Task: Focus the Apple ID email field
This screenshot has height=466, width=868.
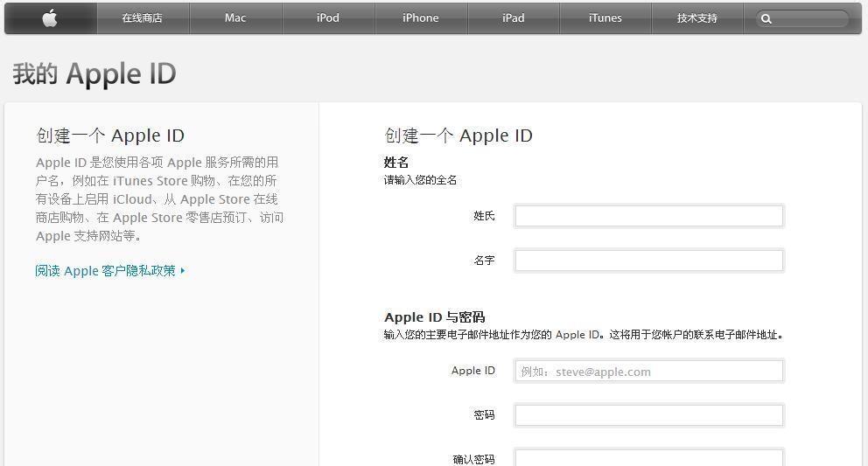Action: click(x=648, y=372)
